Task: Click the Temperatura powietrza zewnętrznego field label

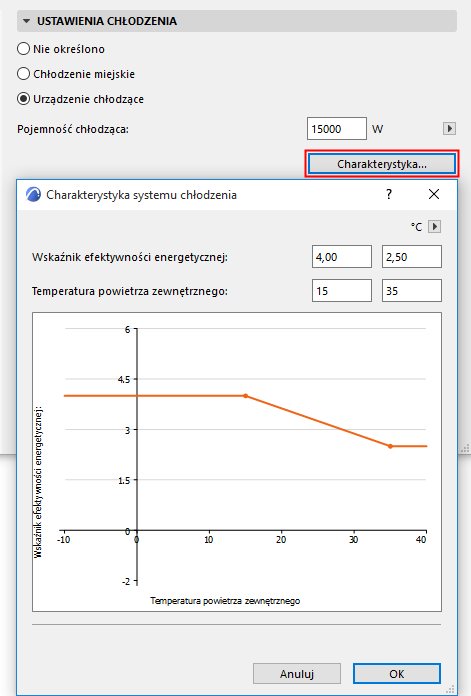Action: point(130,291)
